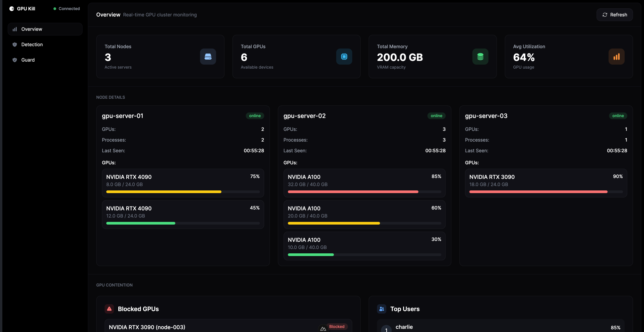Click the Top Users people icon
The height and width of the screenshot is (332, 644).
[381, 309]
